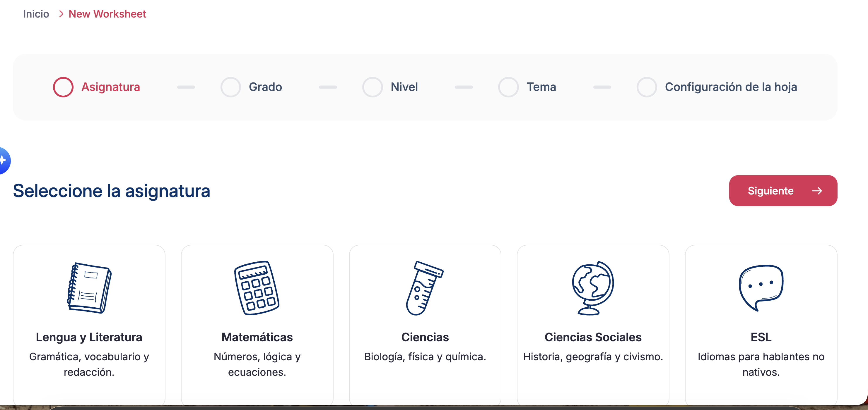Select the Grado step circle
Viewport: 868px width, 410px height.
[230, 87]
